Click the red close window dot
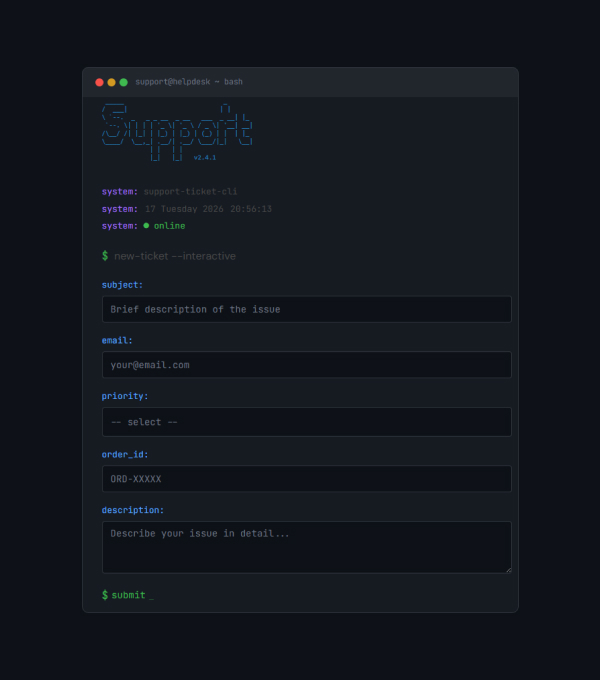This screenshot has width=600, height=680. pyautogui.click(x=99, y=82)
